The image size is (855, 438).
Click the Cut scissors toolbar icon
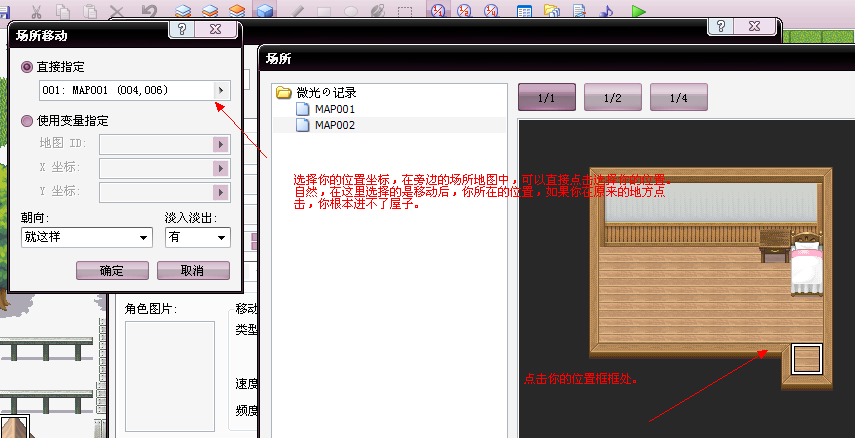click(x=37, y=11)
